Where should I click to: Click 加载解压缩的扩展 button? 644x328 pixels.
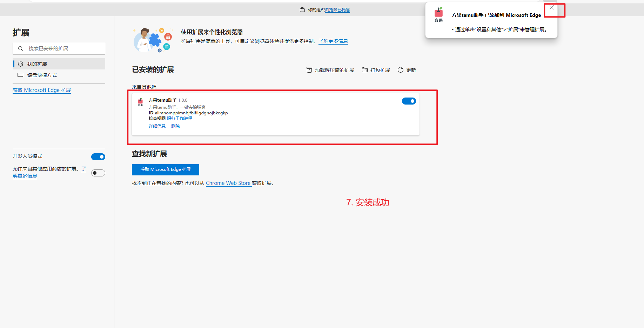pyautogui.click(x=330, y=70)
